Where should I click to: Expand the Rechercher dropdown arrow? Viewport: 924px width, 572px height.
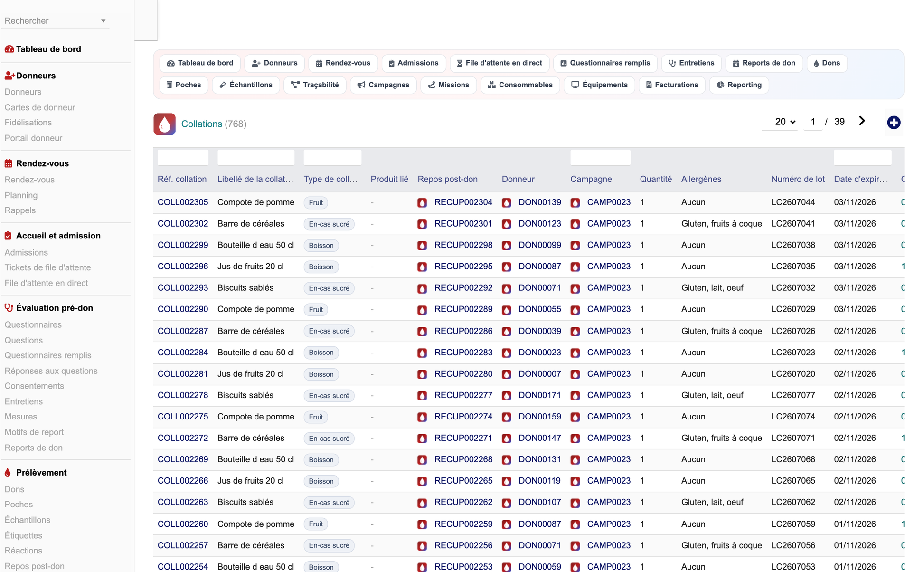[103, 21]
